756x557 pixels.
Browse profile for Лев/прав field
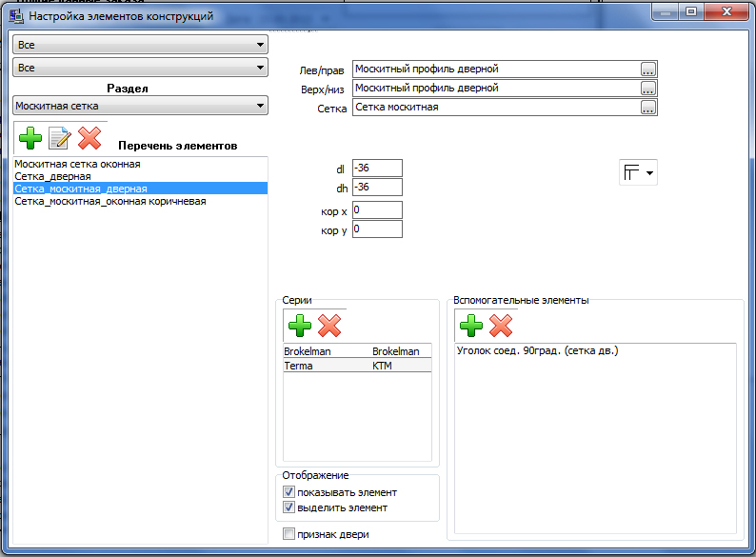648,70
